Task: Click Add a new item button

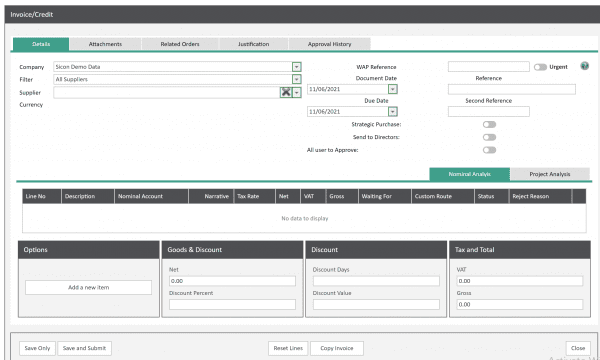Action: [88, 287]
